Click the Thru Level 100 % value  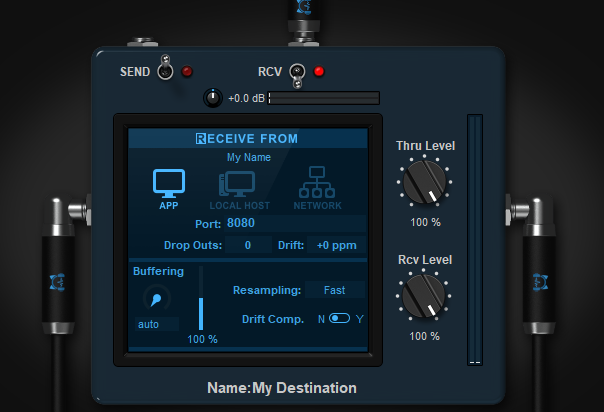(425, 222)
